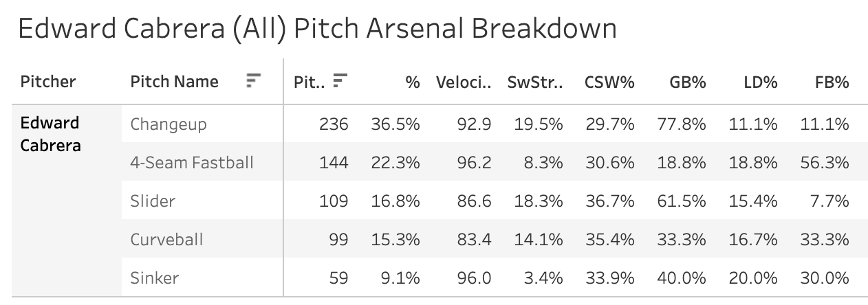
Task: Click the Edward Cabrera pitcher cell
Action: point(51,134)
